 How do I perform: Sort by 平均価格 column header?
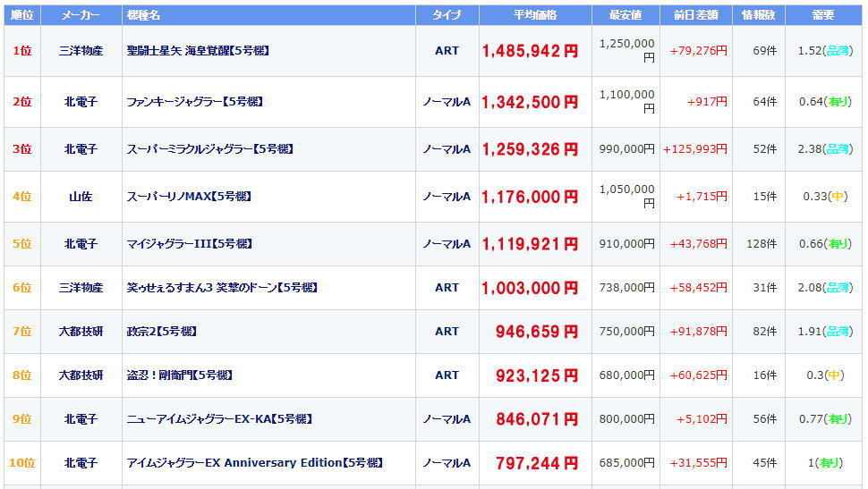pyautogui.click(x=535, y=15)
